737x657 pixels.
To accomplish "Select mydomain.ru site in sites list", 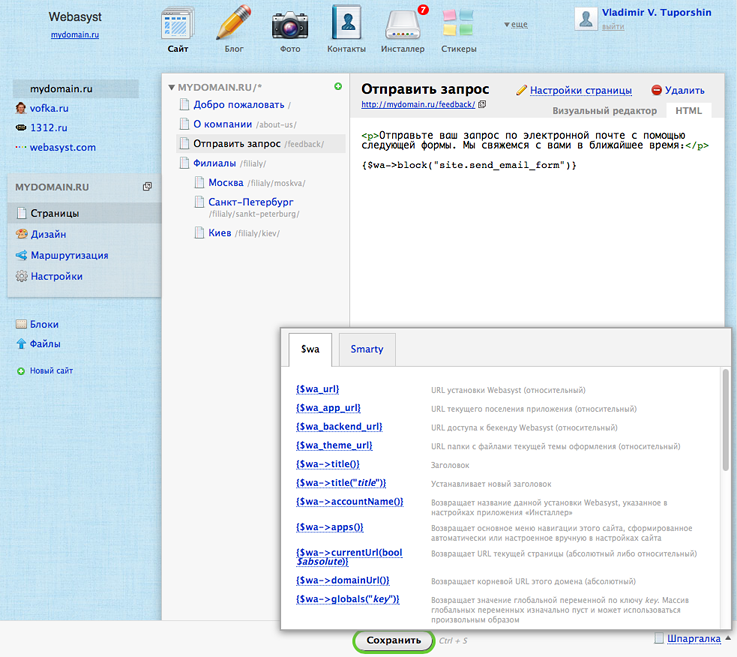I will (75, 89).
